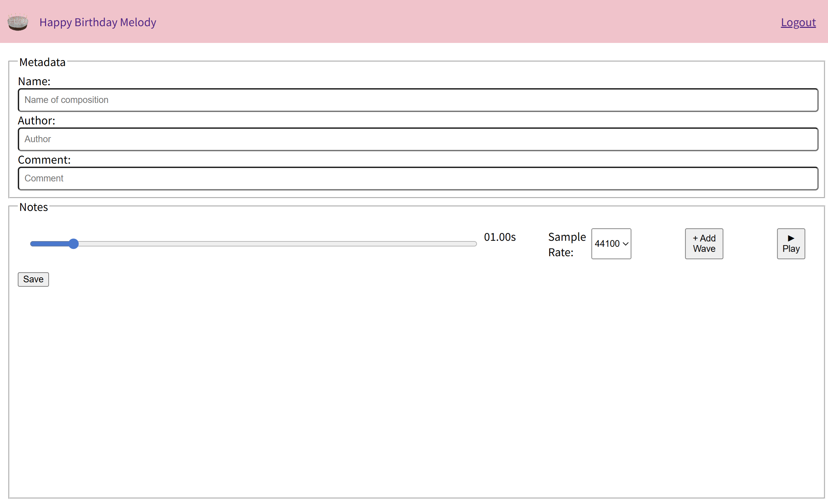828x504 pixels.
Task: Click the Notes section legend
Action: 34,207
